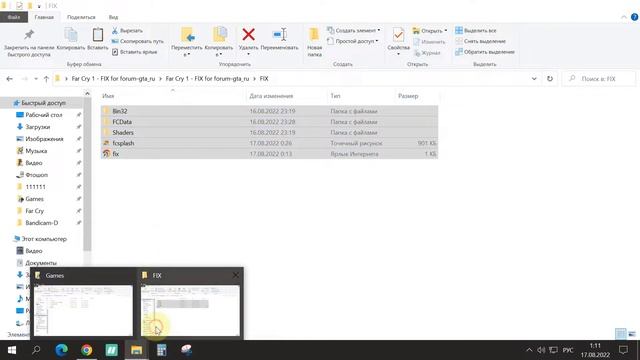Click Снять выделение in ribbon
This screenshot has width=640, height=360.
click(480, 41)
